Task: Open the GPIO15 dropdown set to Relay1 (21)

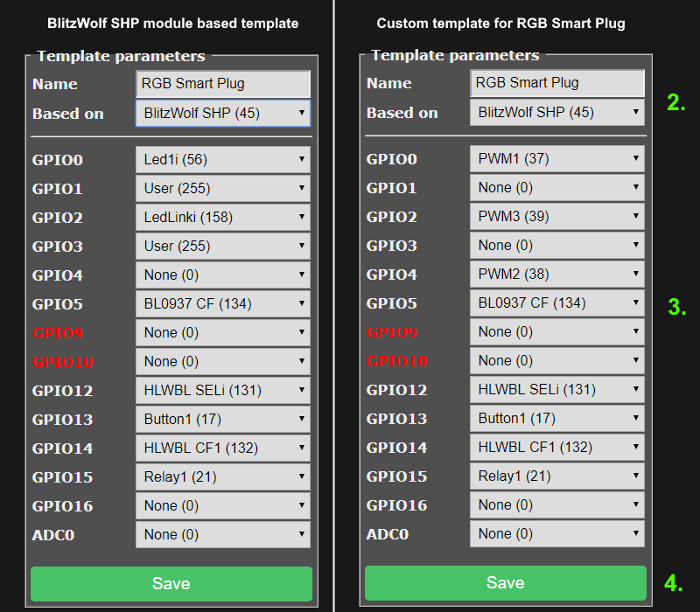Action: point(223,476)
